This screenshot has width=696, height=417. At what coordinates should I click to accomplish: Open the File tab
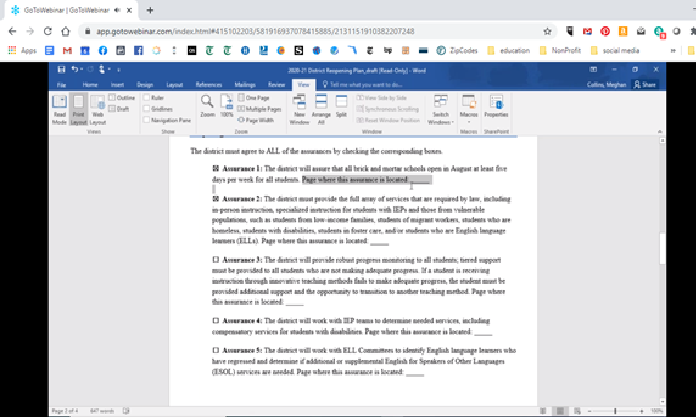click(x=62, y=85)
